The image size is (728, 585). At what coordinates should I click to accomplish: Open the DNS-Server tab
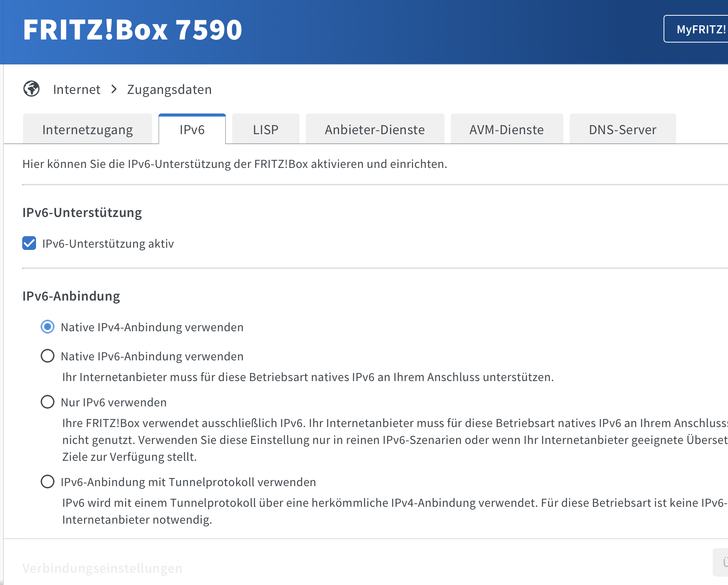(x=623, y=129)
